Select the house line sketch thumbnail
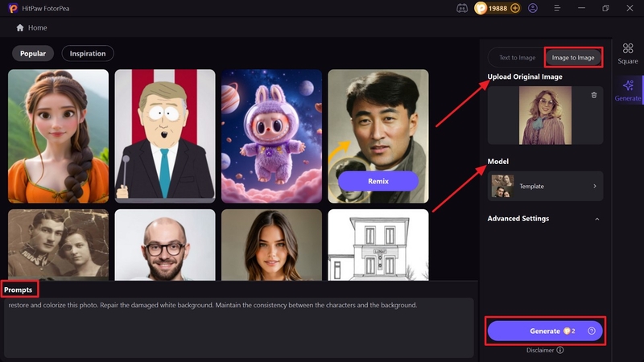 pos(378,245)
